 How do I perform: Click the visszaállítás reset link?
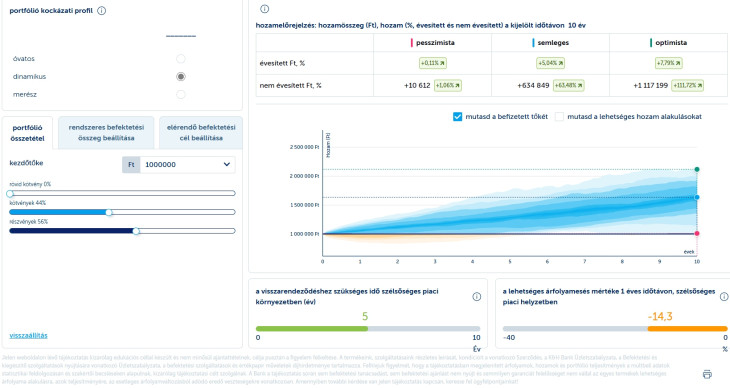28,335
